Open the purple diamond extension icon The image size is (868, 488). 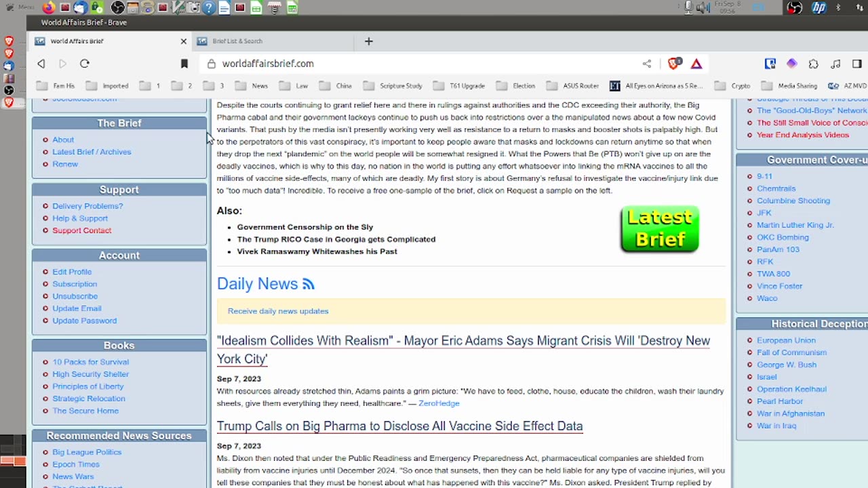(792, 64)
